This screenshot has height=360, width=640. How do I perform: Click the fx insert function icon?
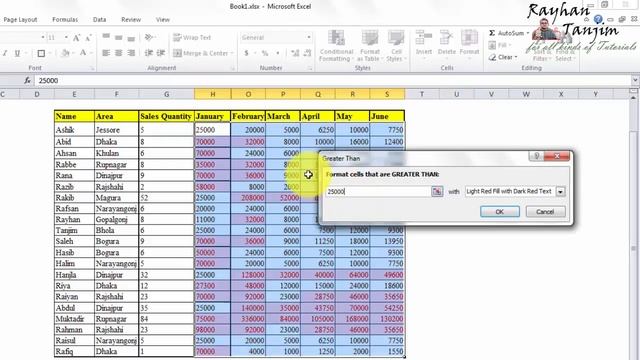click(27, 80)
